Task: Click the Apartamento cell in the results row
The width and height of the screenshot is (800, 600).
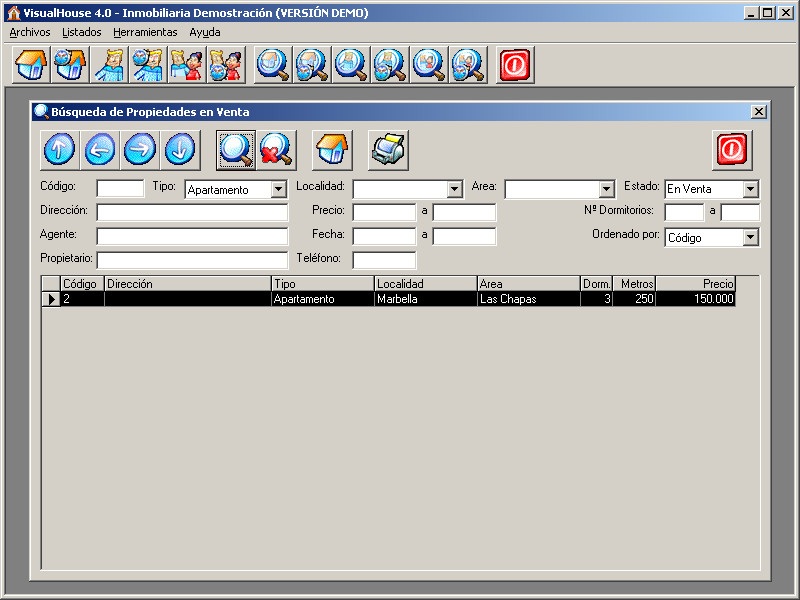Action: (323, 299)
